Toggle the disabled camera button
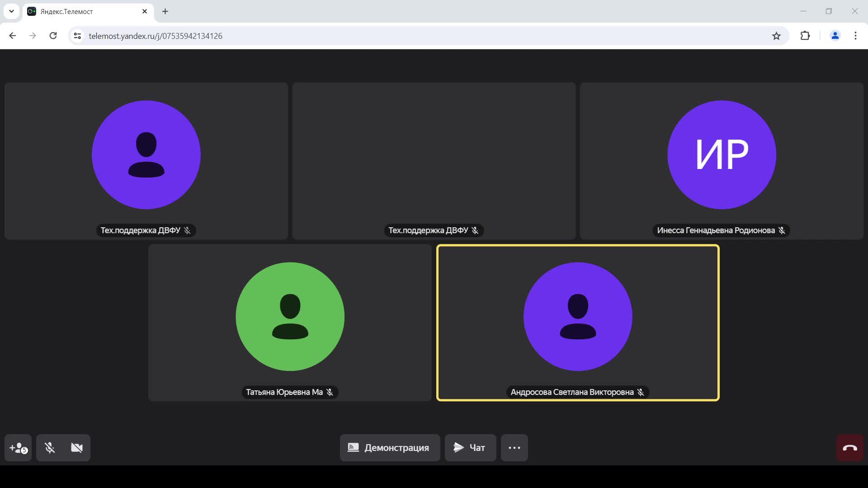 point(77,448)
